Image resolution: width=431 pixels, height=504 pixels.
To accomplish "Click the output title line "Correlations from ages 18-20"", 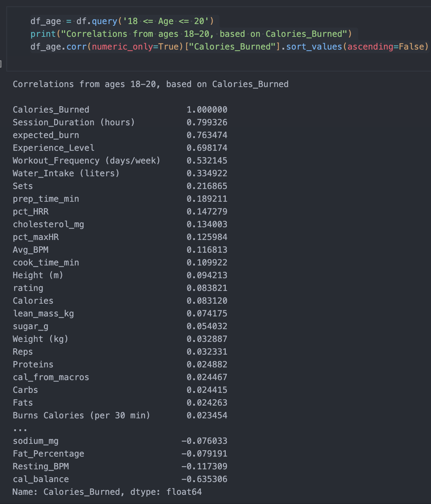I will (150, 84).
